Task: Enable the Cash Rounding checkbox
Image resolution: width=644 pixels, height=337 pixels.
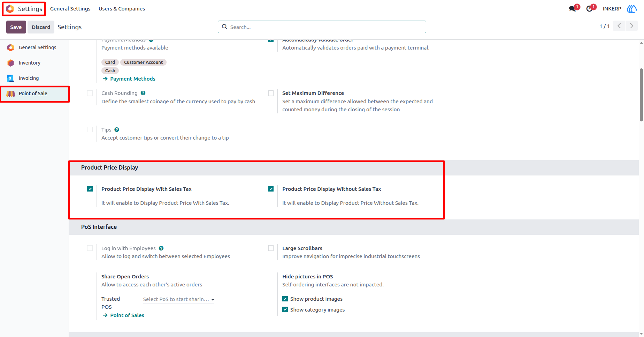Action: (x=90, y=93)
